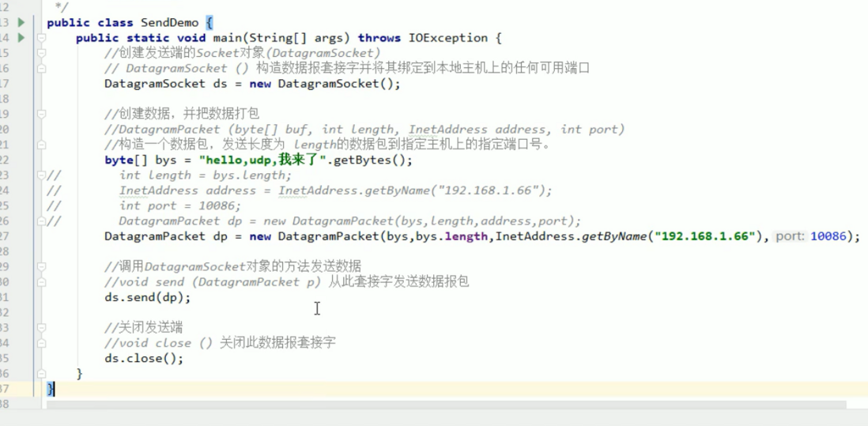Fold the comment starting '关闭发送端'
This screenshot has height=426, width=868.
42,328
